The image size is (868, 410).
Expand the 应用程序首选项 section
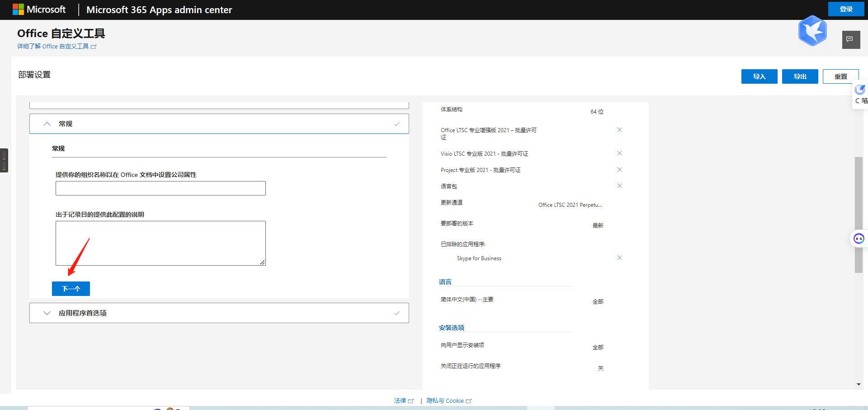click(47, 313)
